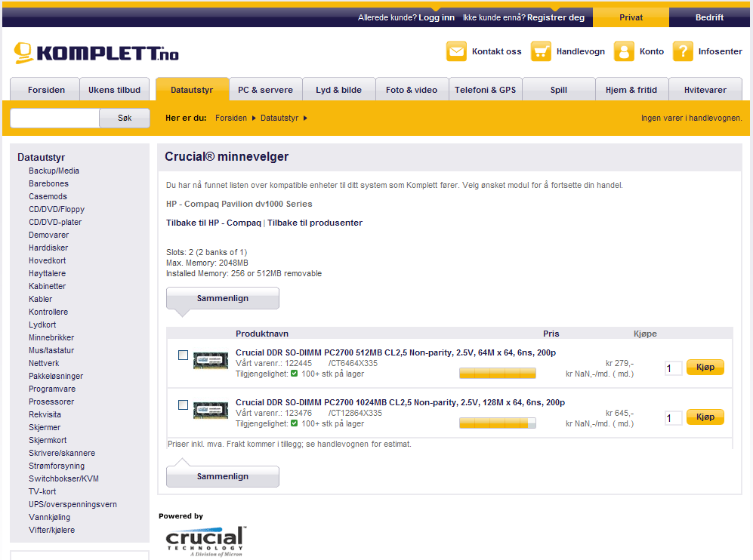753x560 pixels.
Task: Buy the 512MB module with Kjøp
Action: coord(705,367)
